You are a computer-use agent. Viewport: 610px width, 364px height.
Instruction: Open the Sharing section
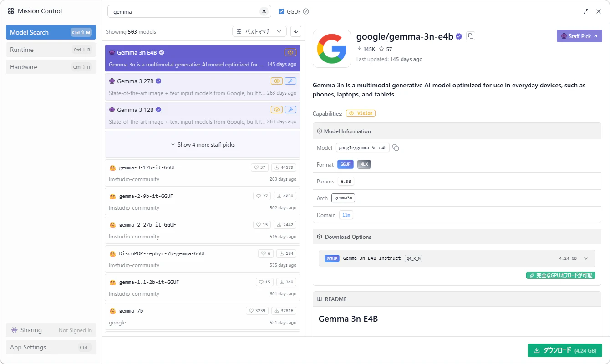[51, 330]
